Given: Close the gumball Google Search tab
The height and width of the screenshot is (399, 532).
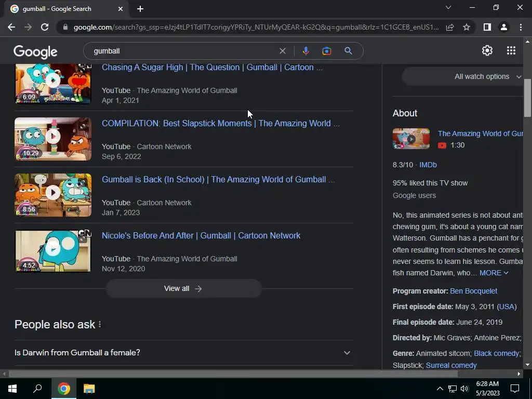Looking at the screenshot, I should pos(121,9).
